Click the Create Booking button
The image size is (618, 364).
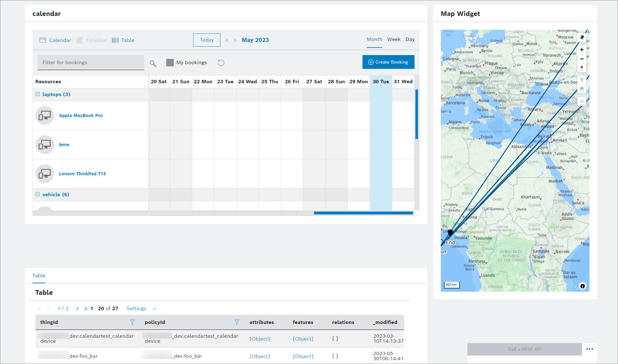[x=388, y=62]
